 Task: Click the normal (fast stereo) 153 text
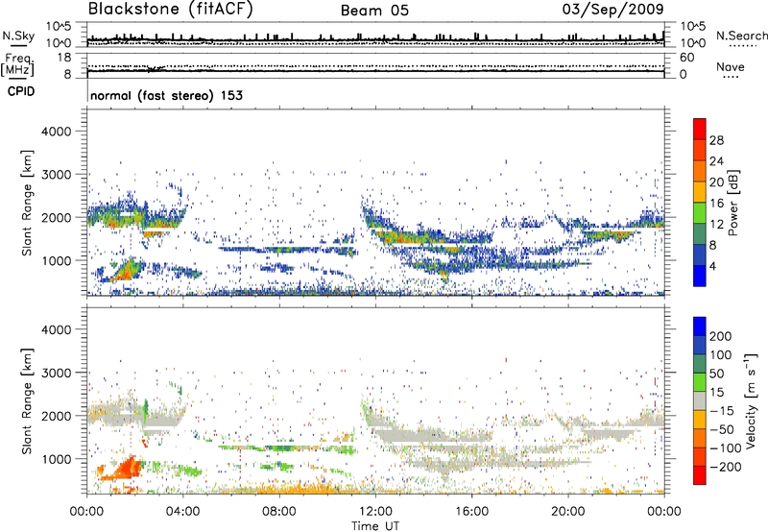(x=166, y=95)
